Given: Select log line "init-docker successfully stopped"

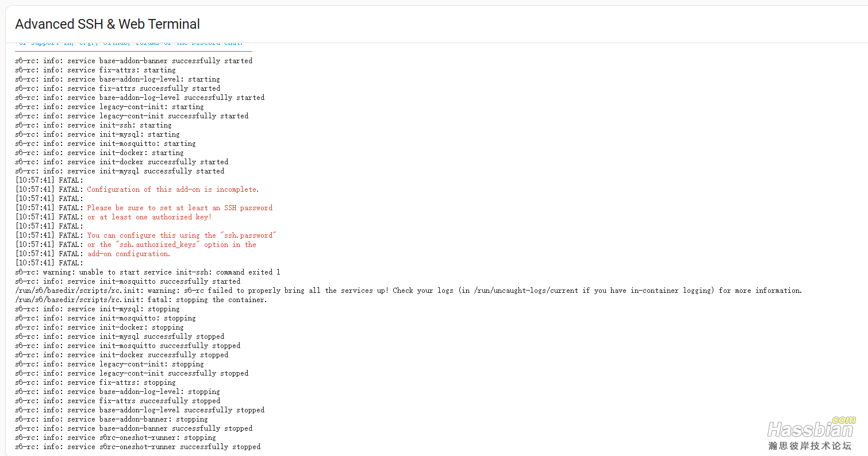Looking at the screenshot, I should pos(122,355).
